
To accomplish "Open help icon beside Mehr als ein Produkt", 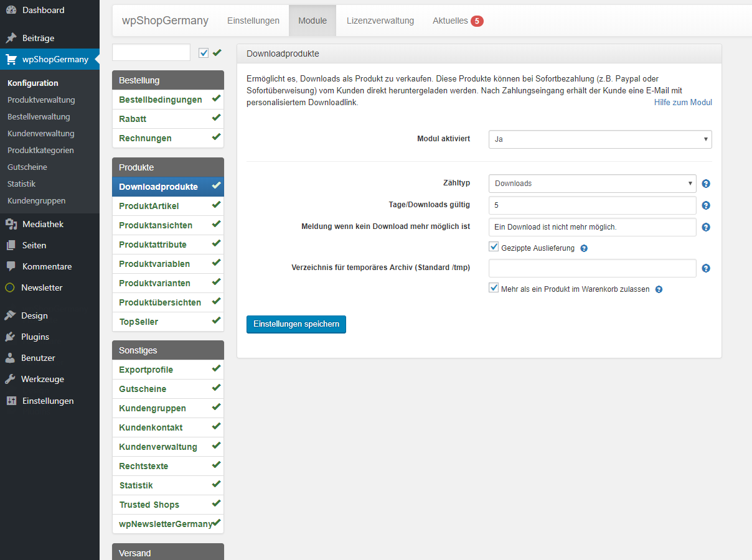I will [659, 289].
